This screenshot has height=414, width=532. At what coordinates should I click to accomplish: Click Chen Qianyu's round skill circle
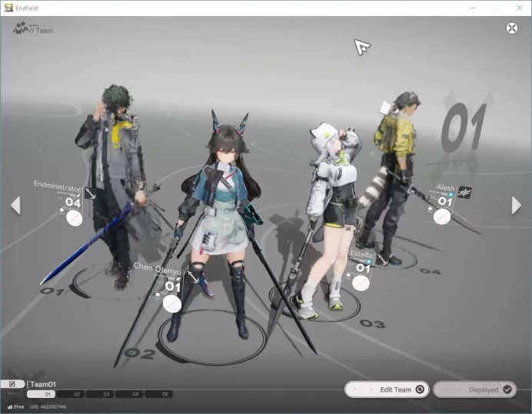(172, 303)
